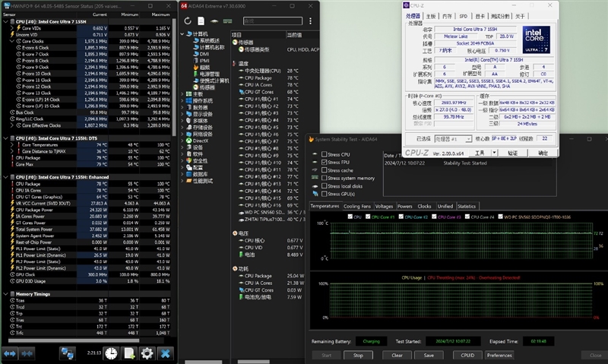Click the 安全性 shield icon in tree
Viewport: 608px width, 364px height.
pos(188,160)
